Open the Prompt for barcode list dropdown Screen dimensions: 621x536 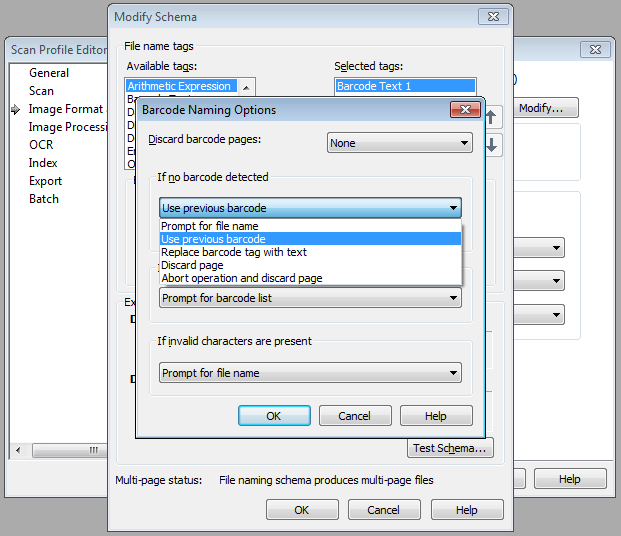310,298
